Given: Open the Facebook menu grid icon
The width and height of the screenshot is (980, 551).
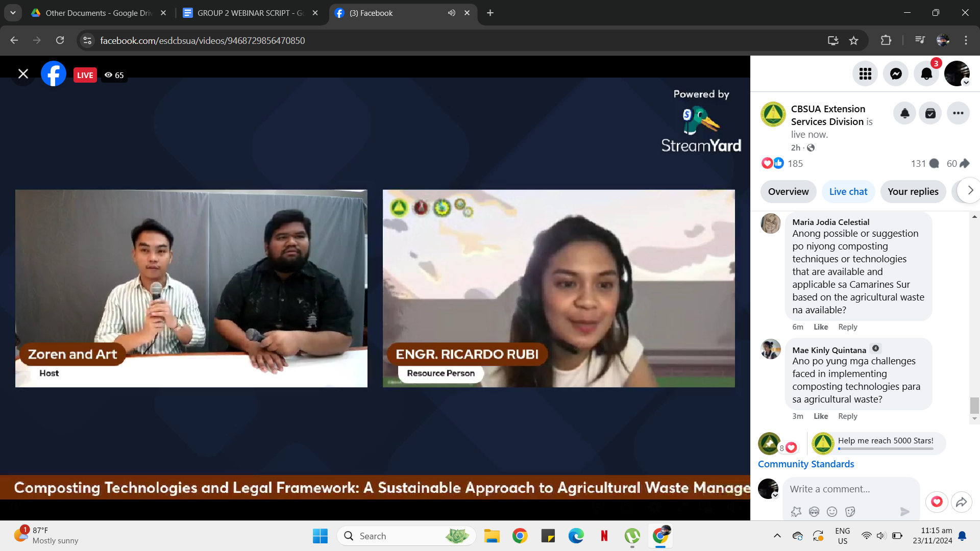Looking at the screenshot, I should [865, 74].
